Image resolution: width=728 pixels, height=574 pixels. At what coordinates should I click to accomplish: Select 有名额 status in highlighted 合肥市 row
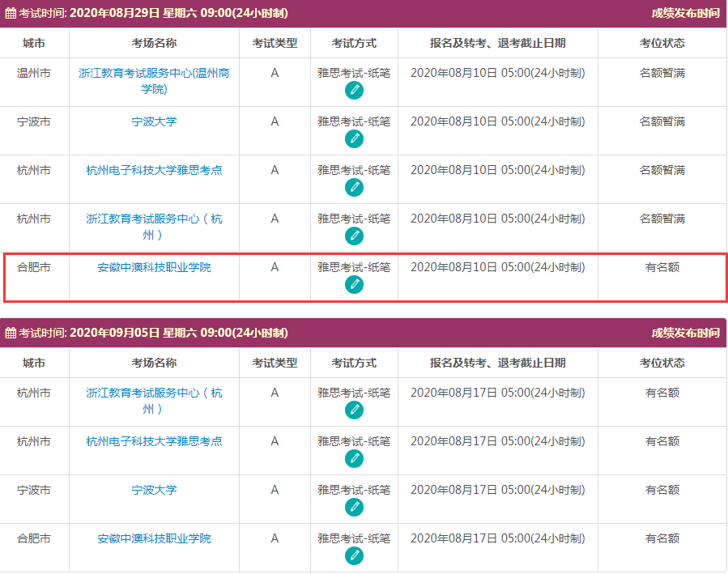click(662, 267)
